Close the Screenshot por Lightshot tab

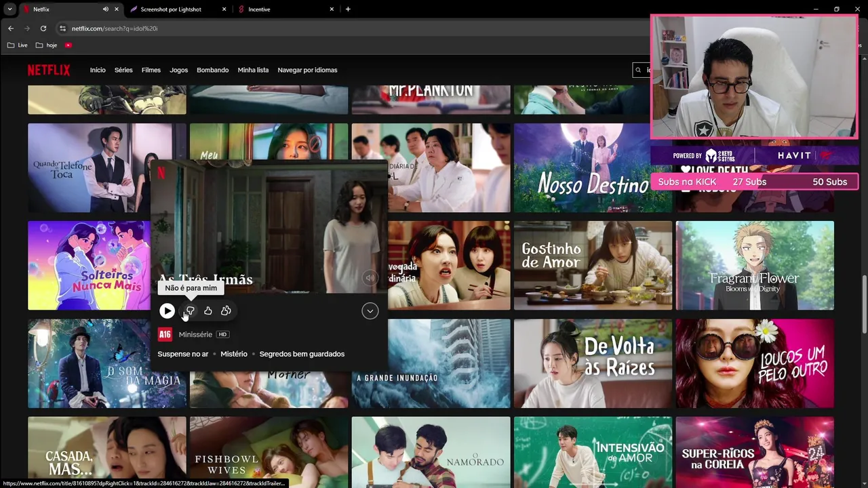[224, 9]
